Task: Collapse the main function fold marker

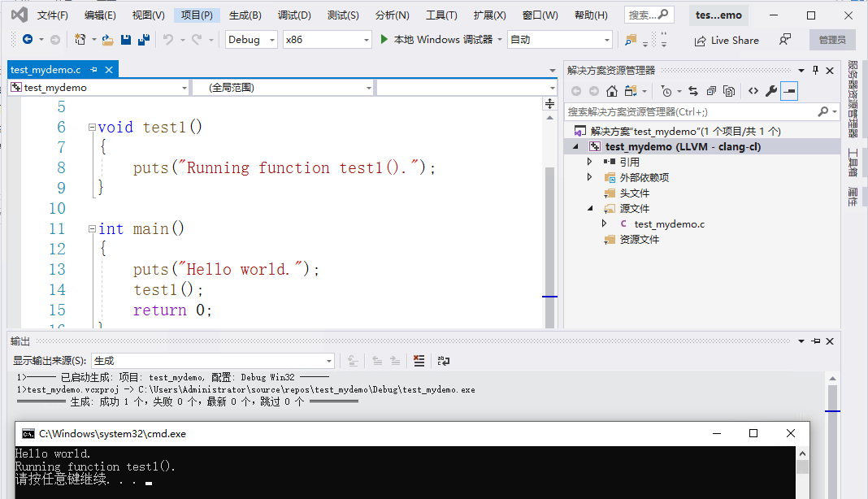Action: coord(92,228)
